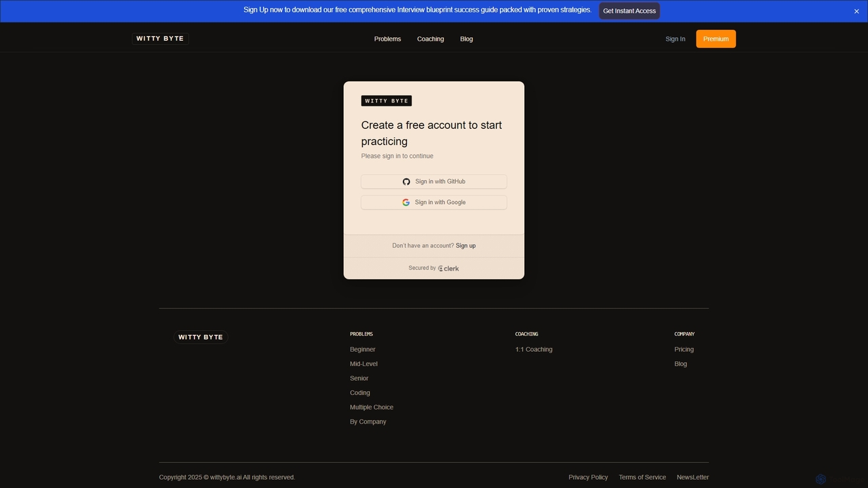Open Senior problems footer link

pos(359,378)
